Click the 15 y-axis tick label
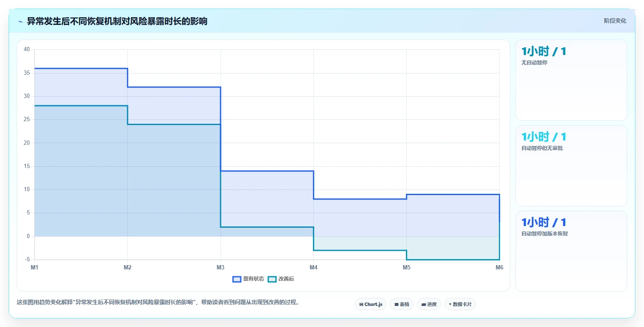 (x=27, y=166)
